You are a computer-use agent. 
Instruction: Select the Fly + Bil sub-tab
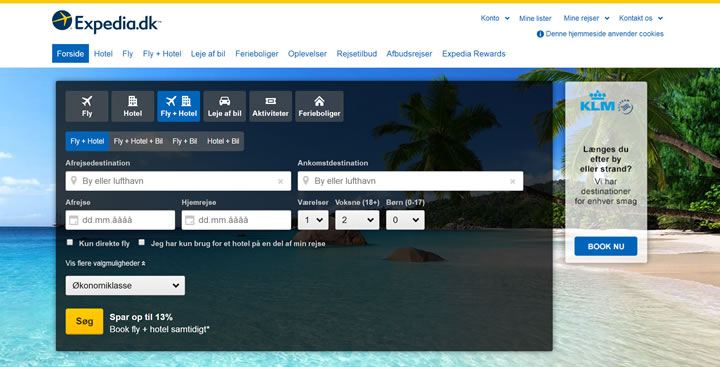pos(185,141)
